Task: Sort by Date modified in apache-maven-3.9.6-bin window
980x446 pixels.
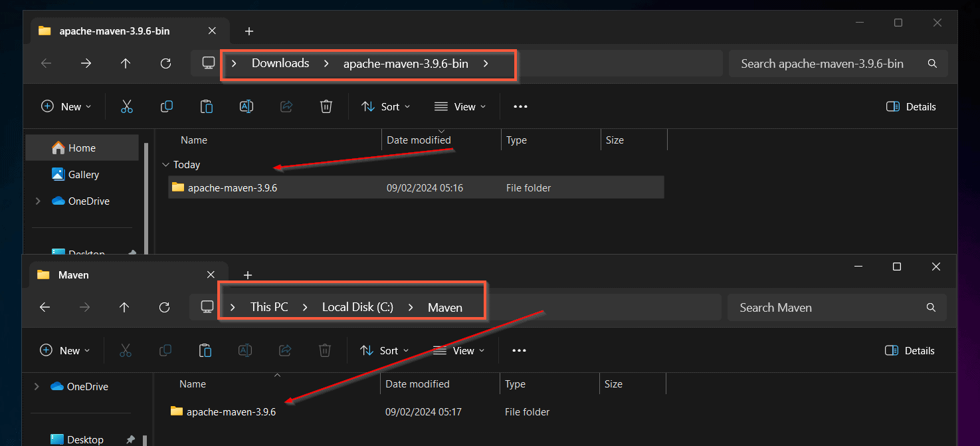Action: (441, 140)
